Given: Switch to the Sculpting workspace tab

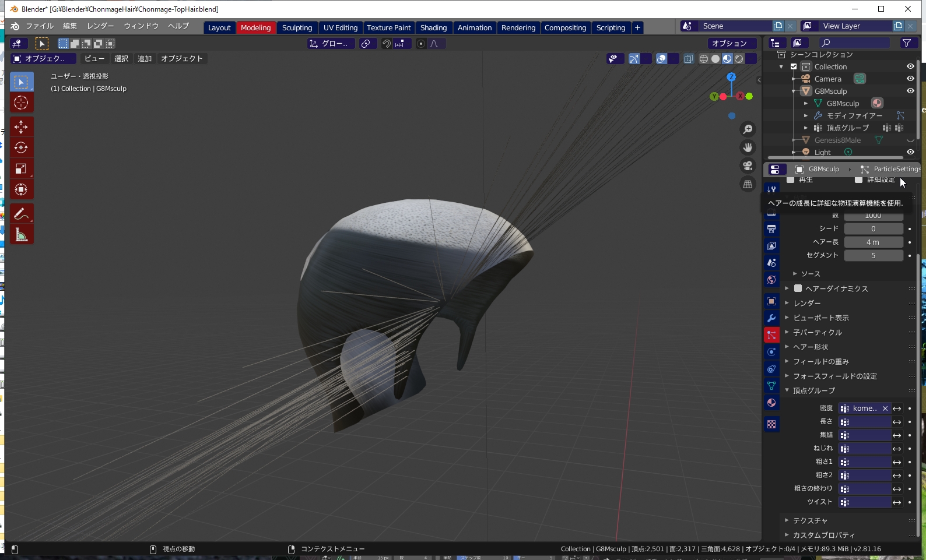Looking at the screenshot, I should point(297,27).
